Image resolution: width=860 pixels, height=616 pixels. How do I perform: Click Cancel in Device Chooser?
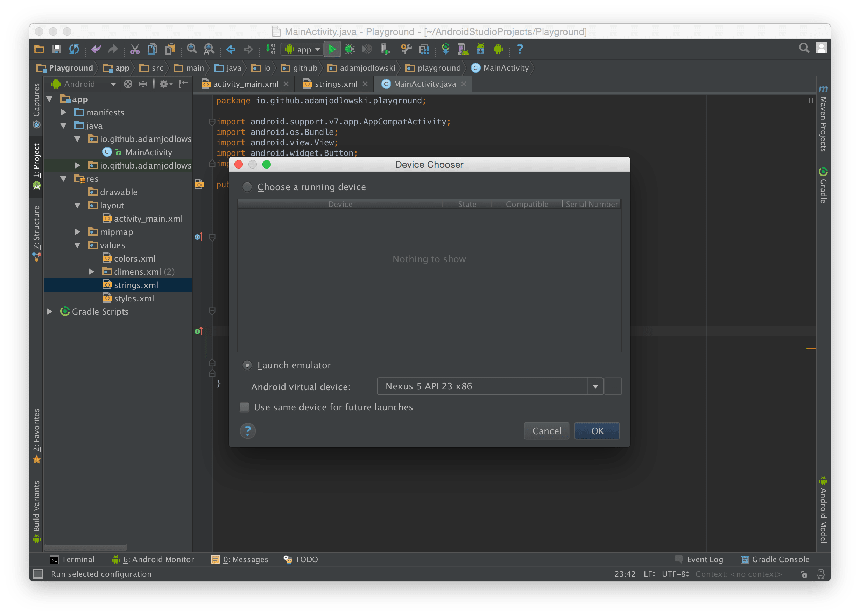[547, 431]
